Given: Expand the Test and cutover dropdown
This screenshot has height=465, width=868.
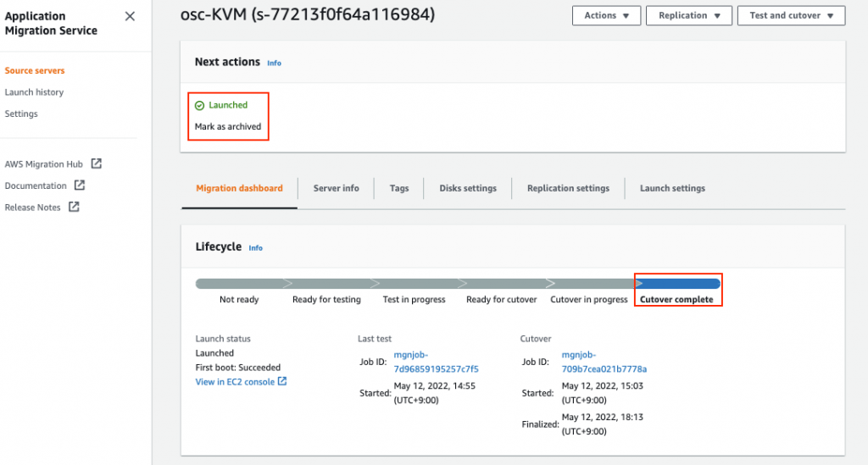Looking at the screenshot, I should pos(791,15).
